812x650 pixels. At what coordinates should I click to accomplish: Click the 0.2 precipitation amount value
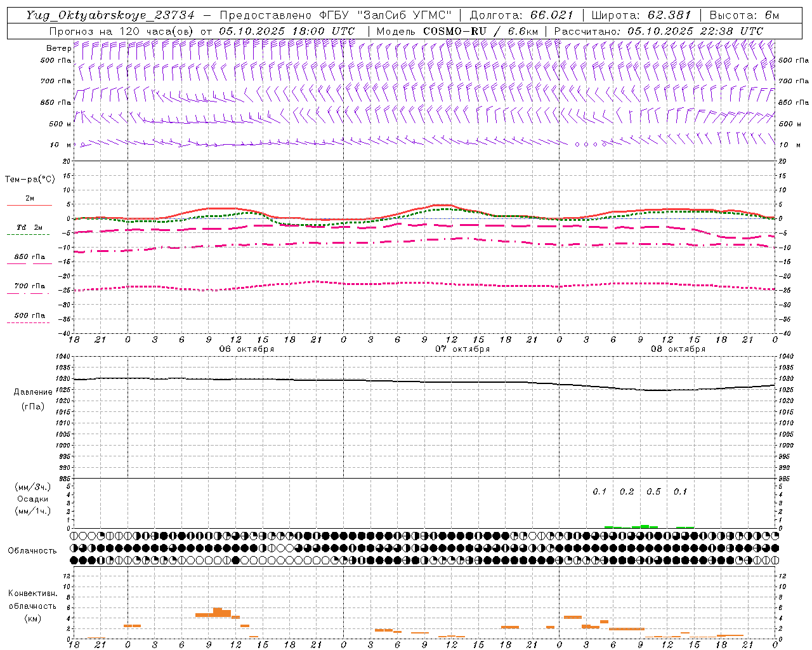coord(627,492)
